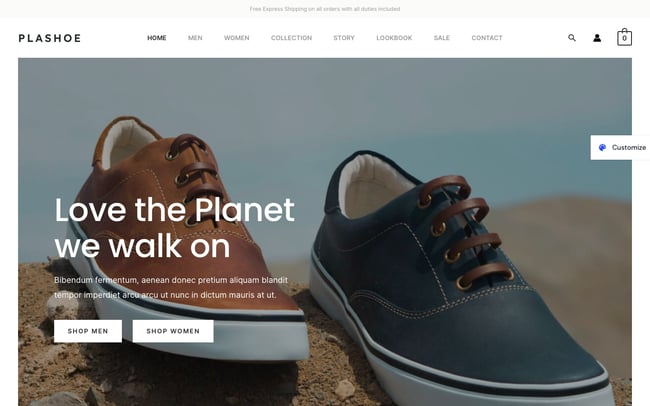Open the search icon in header
The image size is (650, 406).
[572, 38]
